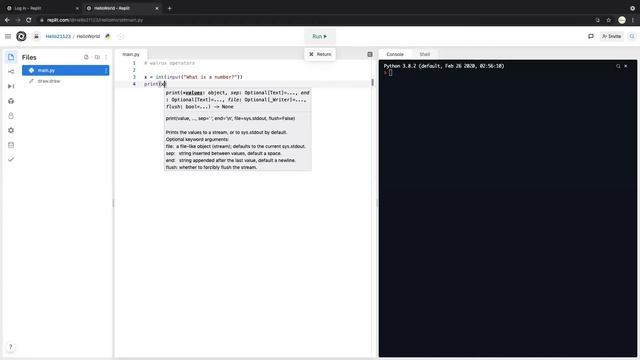Click the Help question mark icon
640x360 pixels.
pyautogui.click(x=11, y=347)
